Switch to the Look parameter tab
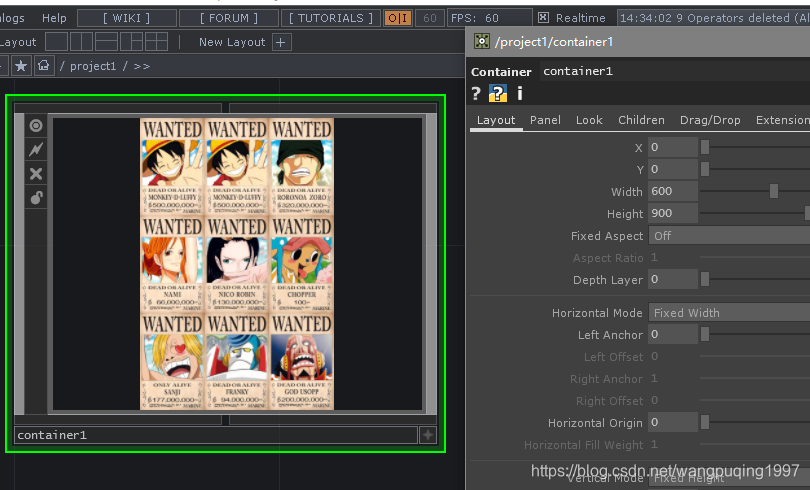The width and height of the screenshot is (810, 490). click(589, 120)
